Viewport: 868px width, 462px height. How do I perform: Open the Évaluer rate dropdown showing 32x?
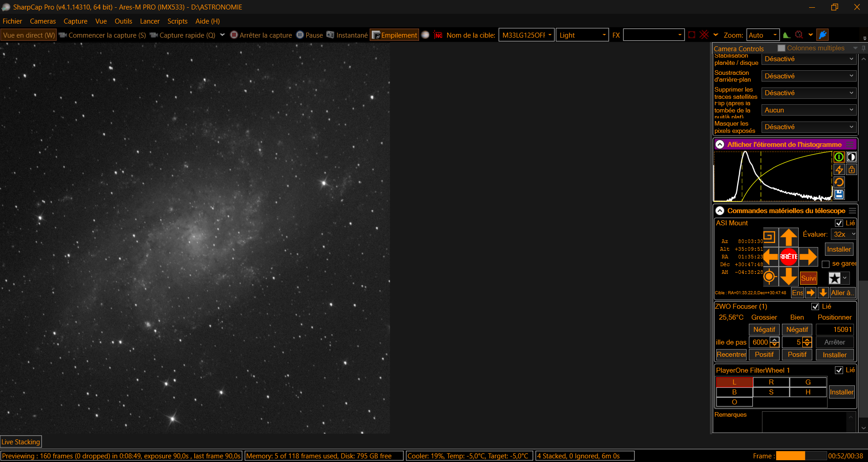pos(844,234)
